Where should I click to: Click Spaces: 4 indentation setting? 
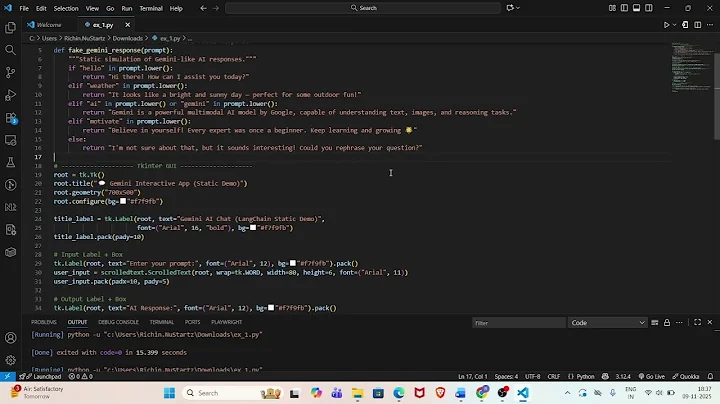tap(506, 376)
